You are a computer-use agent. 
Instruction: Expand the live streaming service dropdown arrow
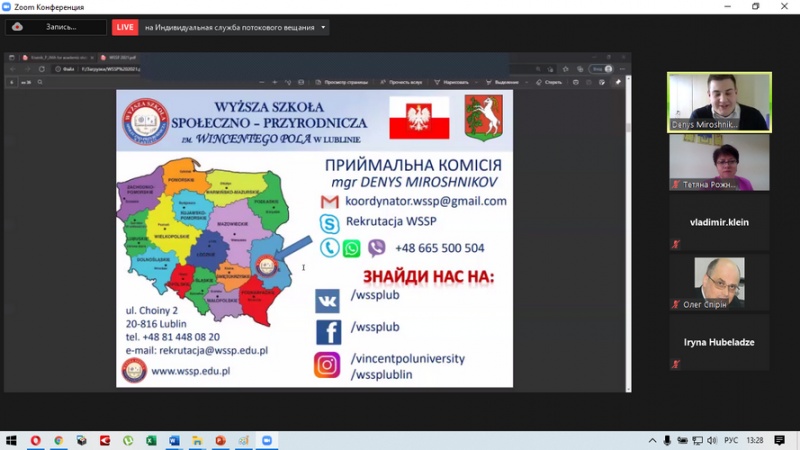coord(323,27)
